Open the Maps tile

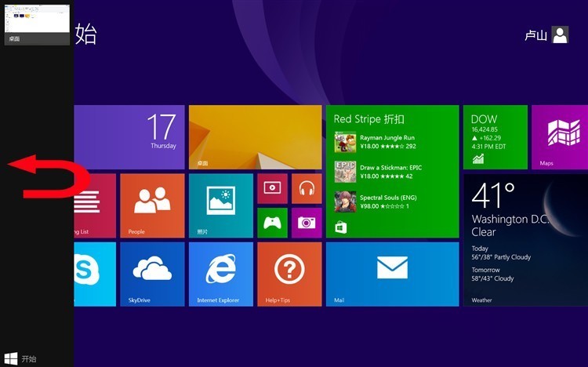click(x=560, y=137)
